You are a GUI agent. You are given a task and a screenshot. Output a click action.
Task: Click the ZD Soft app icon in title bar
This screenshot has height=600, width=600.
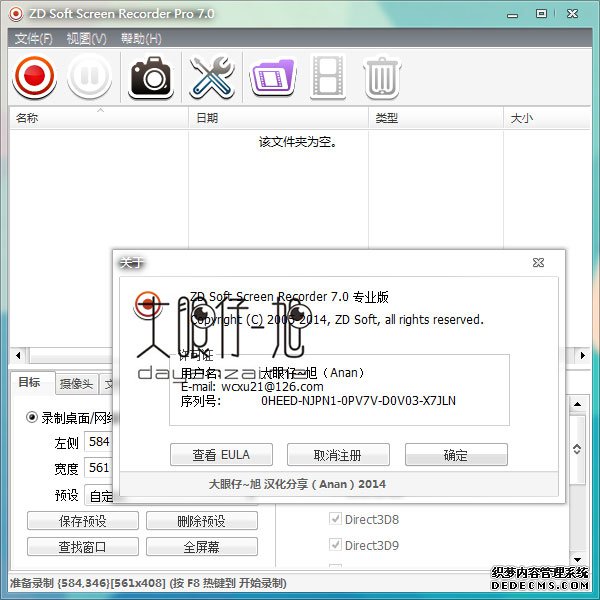pos(16,14)
